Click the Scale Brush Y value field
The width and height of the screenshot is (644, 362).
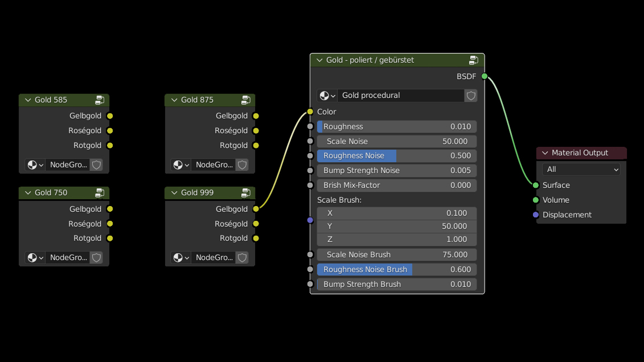click(397, 226)
